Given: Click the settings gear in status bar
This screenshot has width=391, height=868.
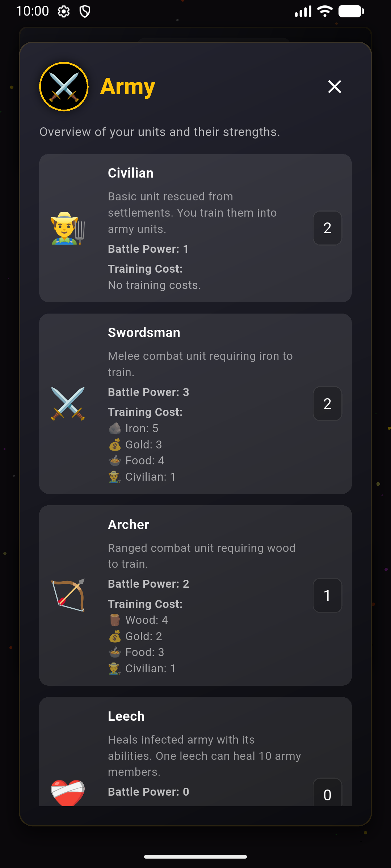Looking at the screenshot, I should 64,12.
